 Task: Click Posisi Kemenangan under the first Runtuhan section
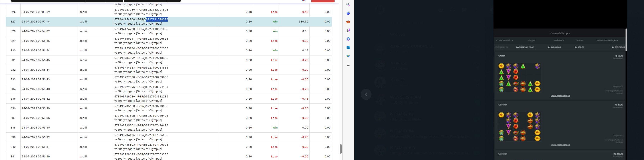[560, 145]
